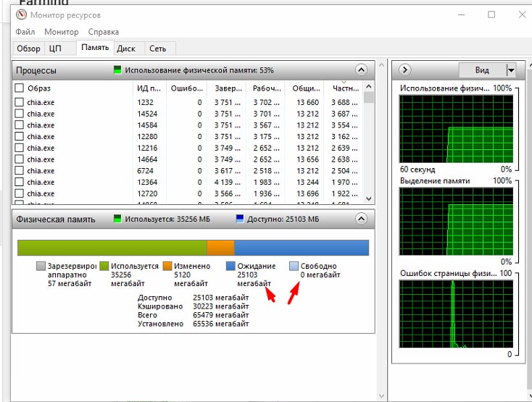Select the Память tab

pos(95,48)
